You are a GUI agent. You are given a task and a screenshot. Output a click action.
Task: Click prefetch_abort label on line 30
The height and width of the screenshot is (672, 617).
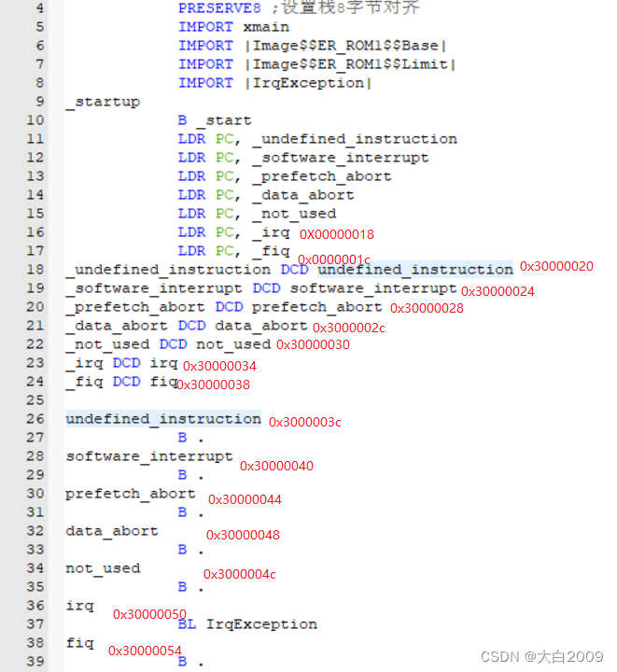point(131,494)
